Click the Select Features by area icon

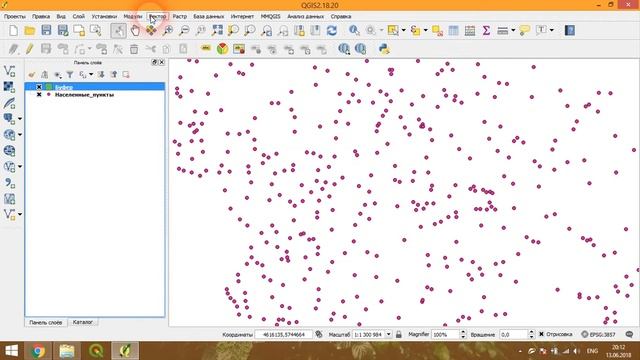(x=393, y=31)
